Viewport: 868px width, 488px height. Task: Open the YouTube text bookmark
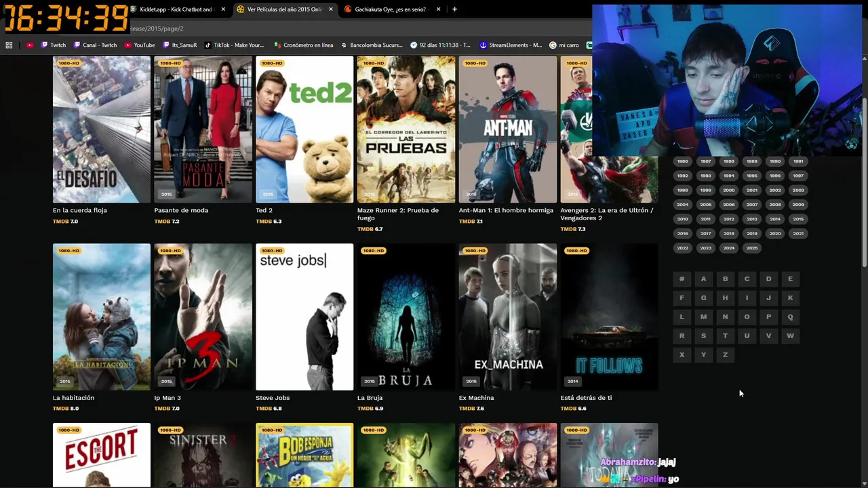[140, 45]
